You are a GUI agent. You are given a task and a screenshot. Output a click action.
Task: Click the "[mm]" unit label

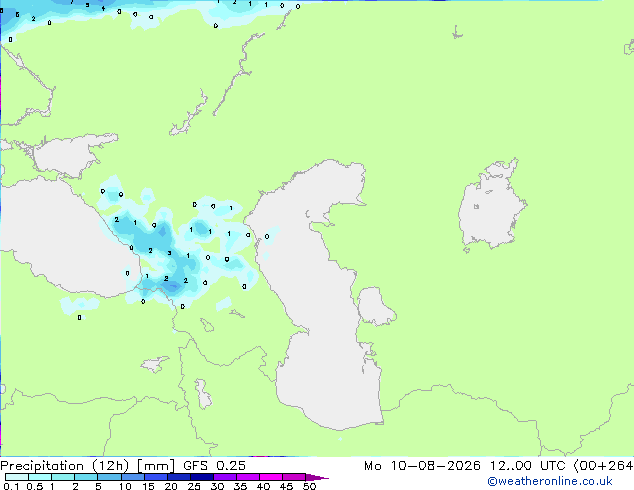coord(156,466)
